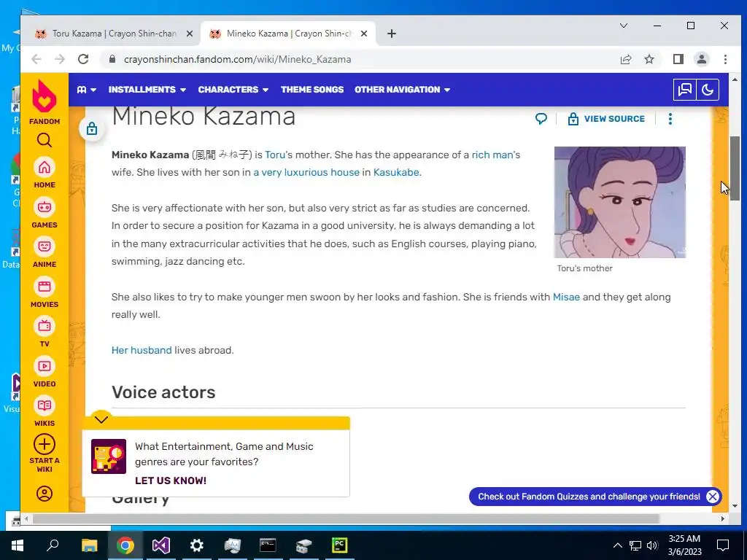Open the Chrome profile avatar
Screen dimensions: 747x560
[x=702, y=59]
